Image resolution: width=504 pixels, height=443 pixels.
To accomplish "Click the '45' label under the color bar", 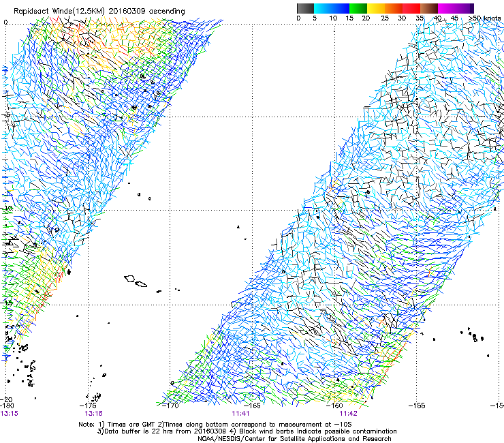I will pos(454,18).
